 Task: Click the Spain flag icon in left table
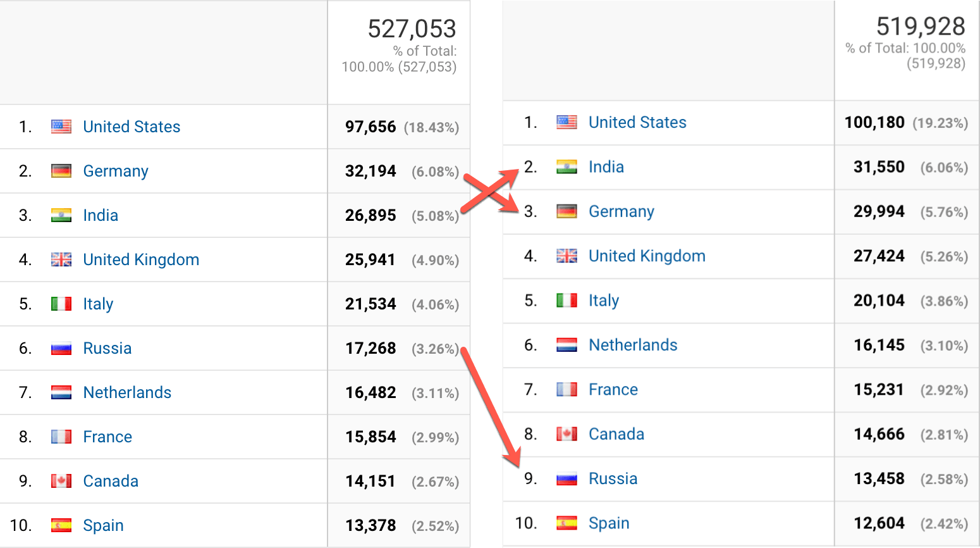pyautogui.click(x=61, y=525)
